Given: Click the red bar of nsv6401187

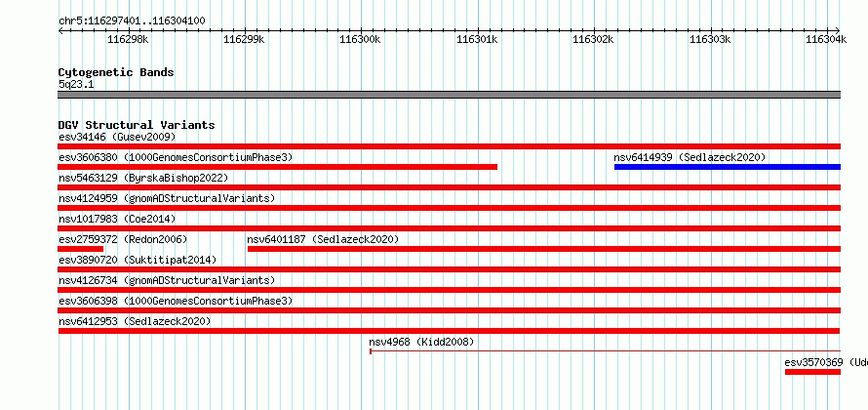Looking at the screenshot, I should tap(544, 249).
